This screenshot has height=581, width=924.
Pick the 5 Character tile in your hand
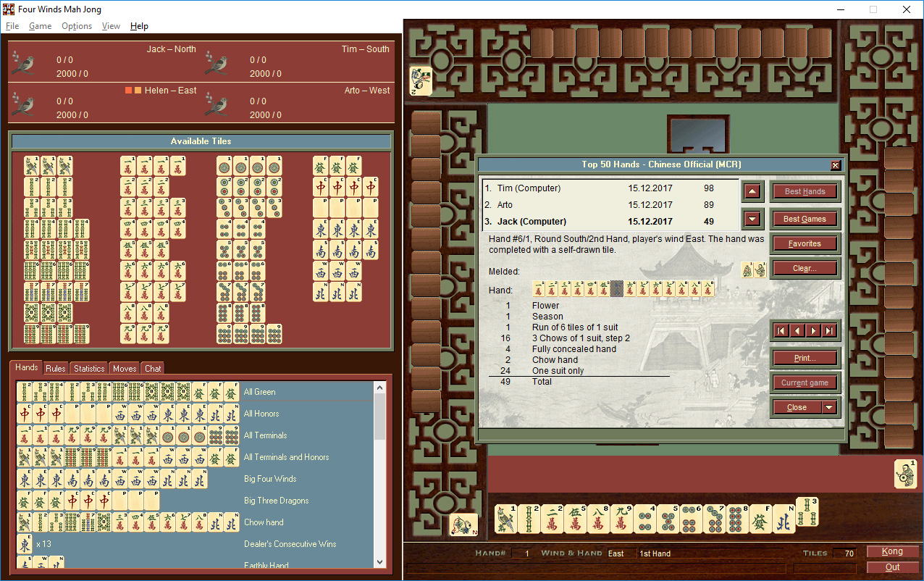[575, 519]
